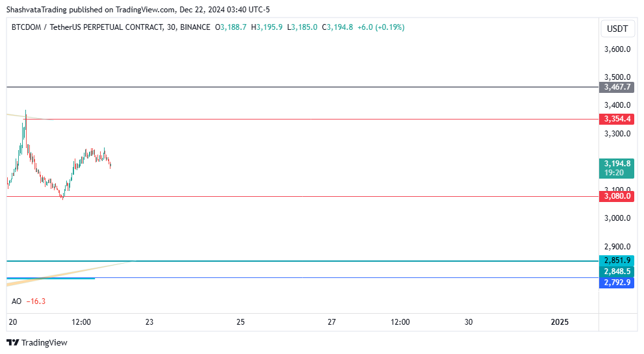Click the +6.0 (+0.19%) change value
This screenshot has width=644, height=354.
pos(381,27)
